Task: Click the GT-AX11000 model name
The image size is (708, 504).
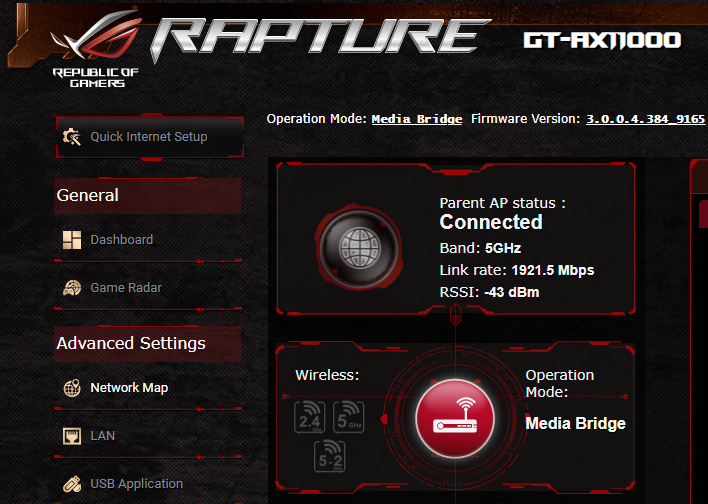Action: pyautogui.click(x=602, y=41)
